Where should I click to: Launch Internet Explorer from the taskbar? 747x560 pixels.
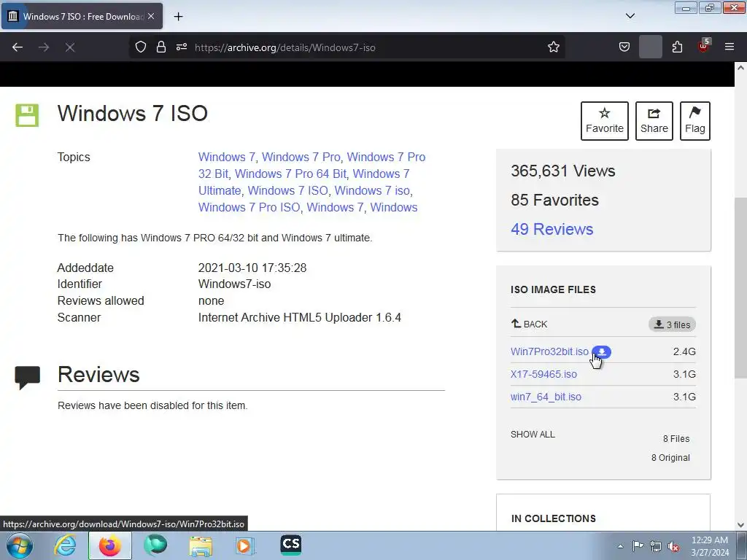(65, 545)
